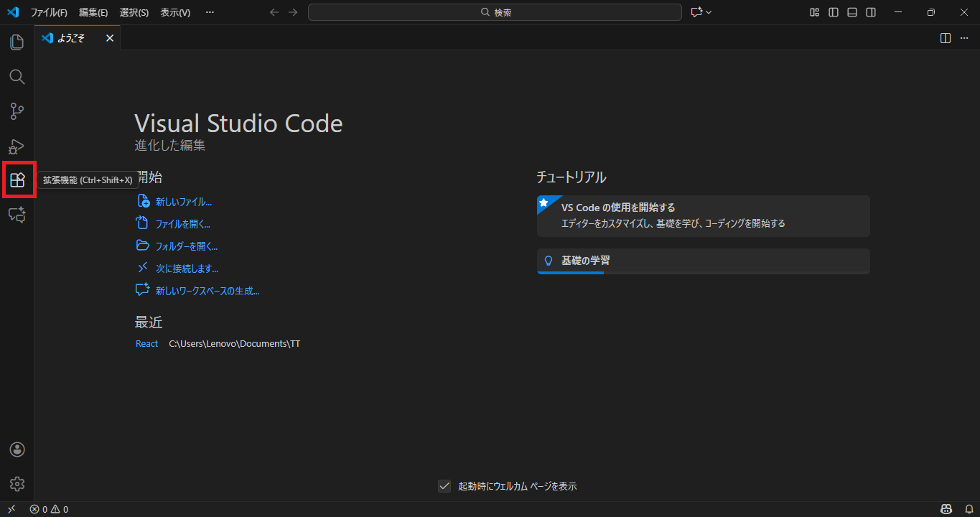
Task: Uncheck show welcome page on startup
Action: (x=444, y=486)
